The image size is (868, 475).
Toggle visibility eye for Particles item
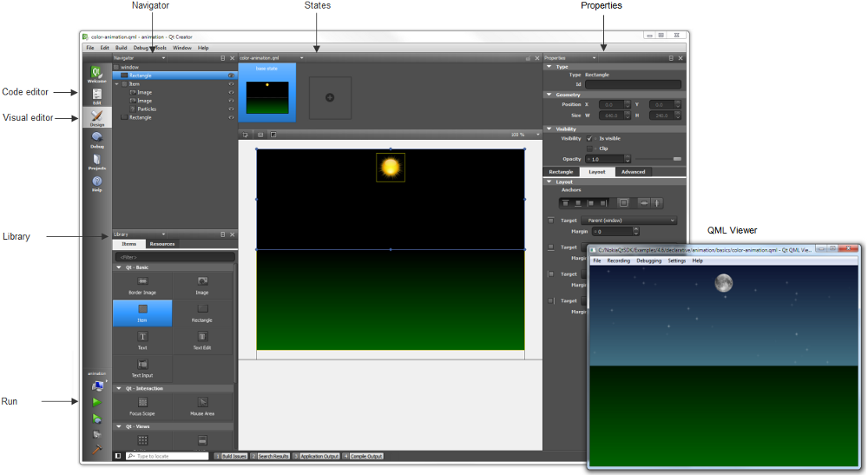click(x=231, y=109)
